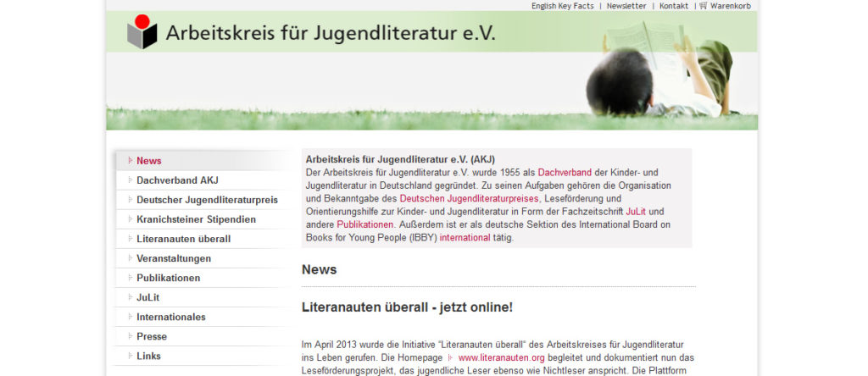Image resolution: width=868 pixels, height=376 pixels.
Task: Open the Links sidebar item
Action: (x=148, y=356)
